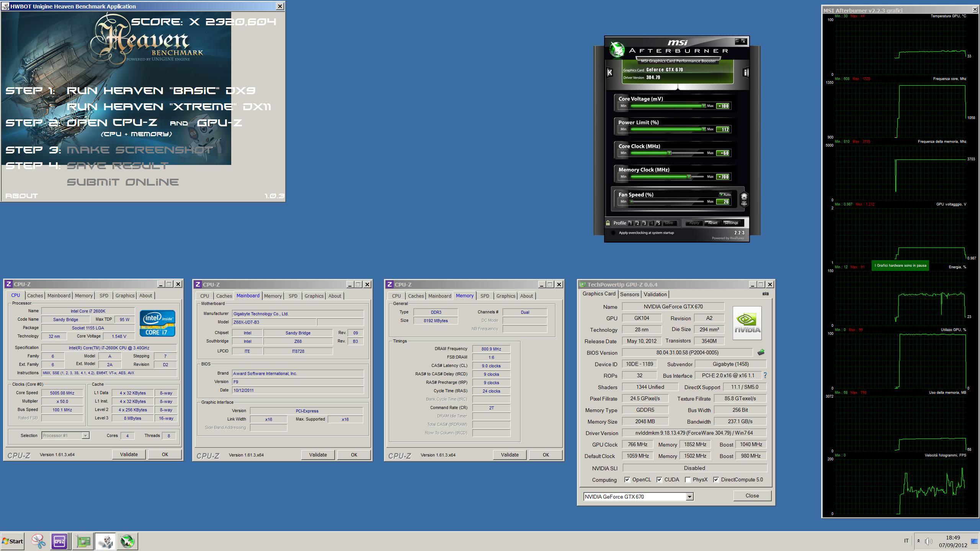The width and height of the screenshot is (980, 551).
Task: Switch to the Sensors tab in GPU-Z
Action: coord(630,294)
